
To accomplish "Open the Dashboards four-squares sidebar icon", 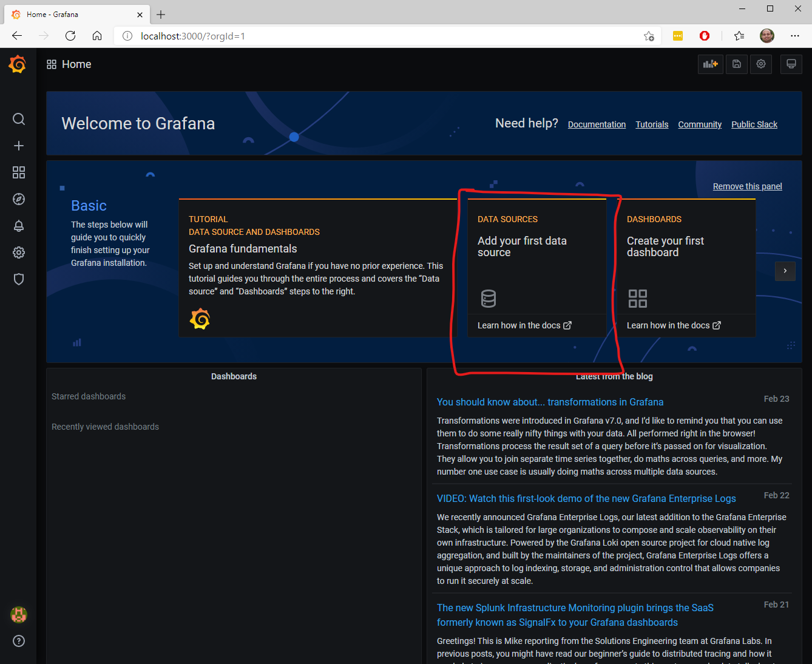I will point(19,172).
